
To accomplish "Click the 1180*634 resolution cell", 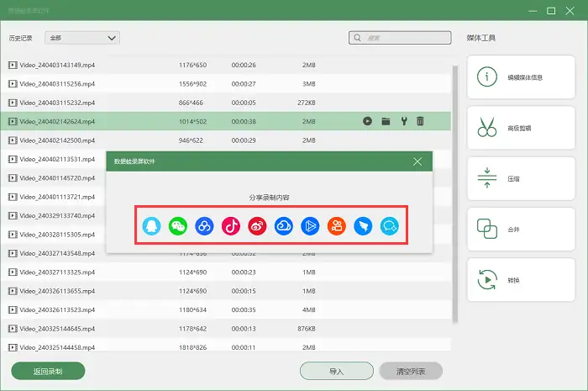I will 192,310.
